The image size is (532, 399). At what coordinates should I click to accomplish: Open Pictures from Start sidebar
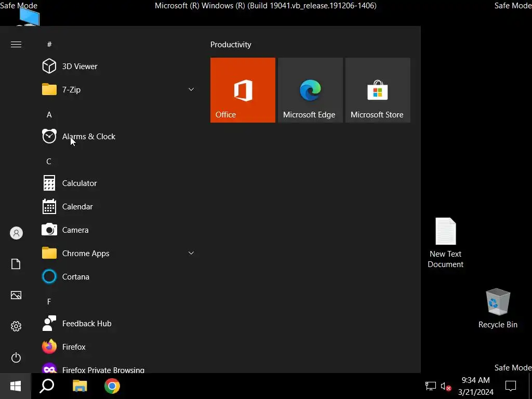(x=16, y=295)
